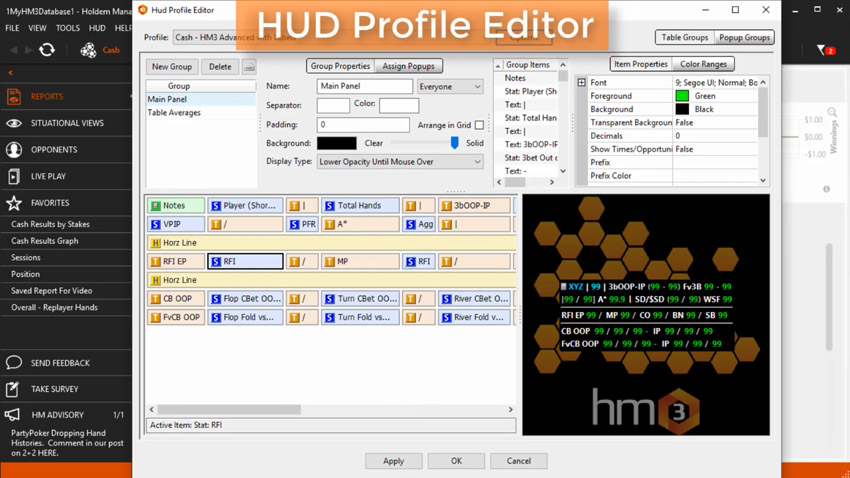Click the Cash poker chips icon
The height and width of the screenshot is (478, 850).
[x=88, y=50]
